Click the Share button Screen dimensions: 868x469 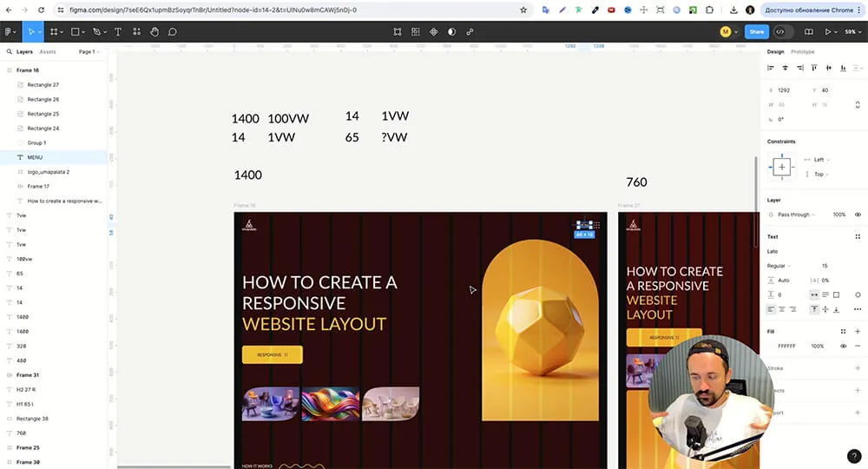757,32
